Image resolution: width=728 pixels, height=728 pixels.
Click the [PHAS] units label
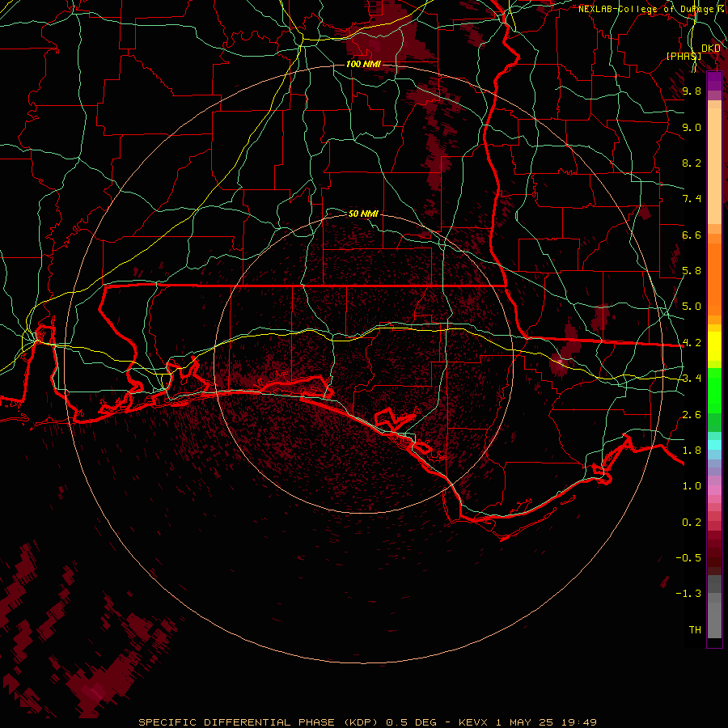click(684, 56)
